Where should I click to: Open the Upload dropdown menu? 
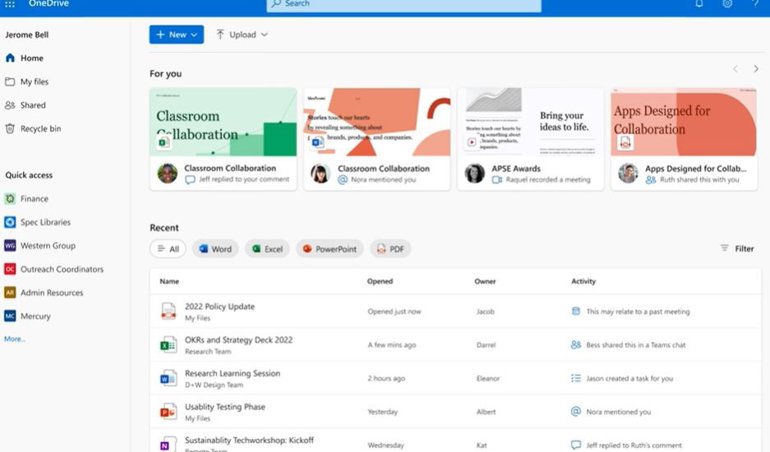click(242, 35)
